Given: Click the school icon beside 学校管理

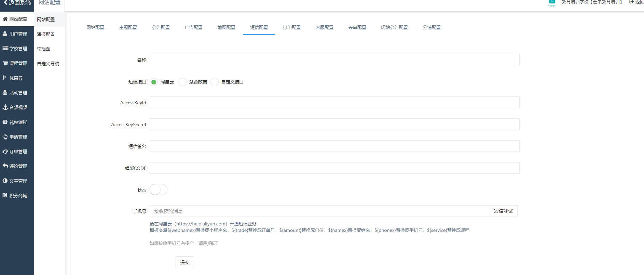Looking at the screenshot, I should [5, 49].
